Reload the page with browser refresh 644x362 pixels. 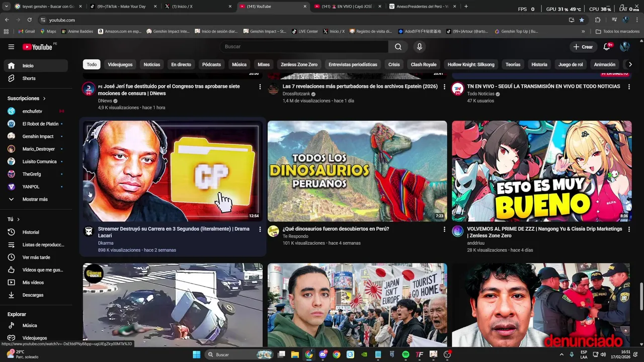pos(29,20)
